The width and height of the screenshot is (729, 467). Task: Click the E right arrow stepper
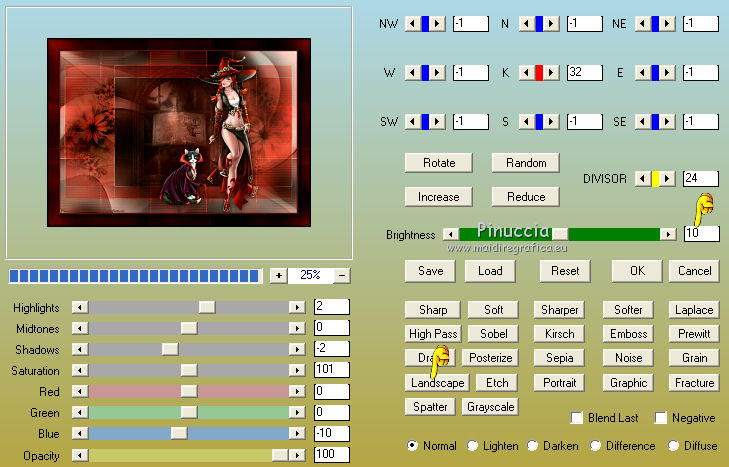[667, 73]
